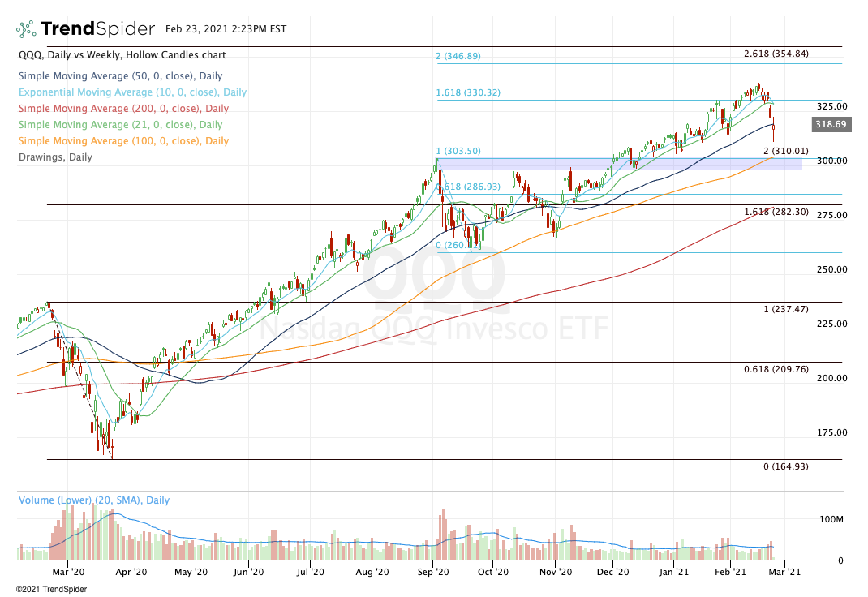The image size is (868, 597).
Task: Click the Nov '20 date axis label
Action: 555,572
